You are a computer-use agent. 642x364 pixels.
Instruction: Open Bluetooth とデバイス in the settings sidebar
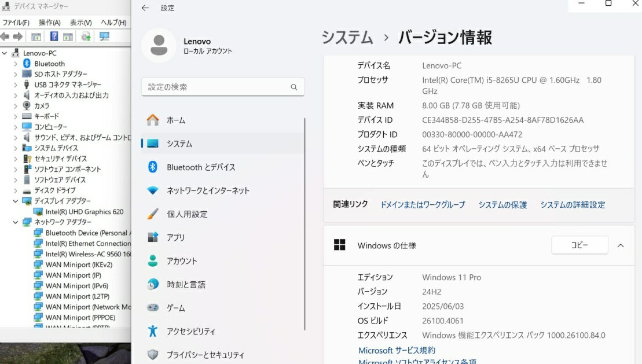[201, 167]
